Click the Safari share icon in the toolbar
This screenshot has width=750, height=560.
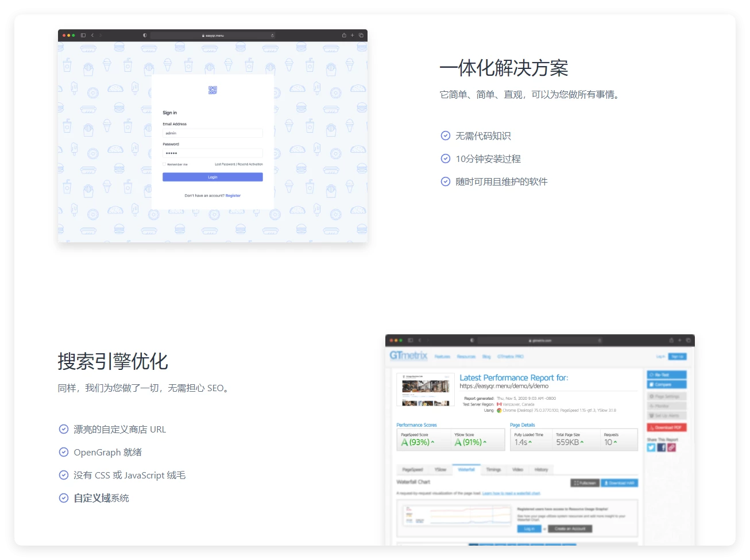pyautogui.click(x=343, y=35)
